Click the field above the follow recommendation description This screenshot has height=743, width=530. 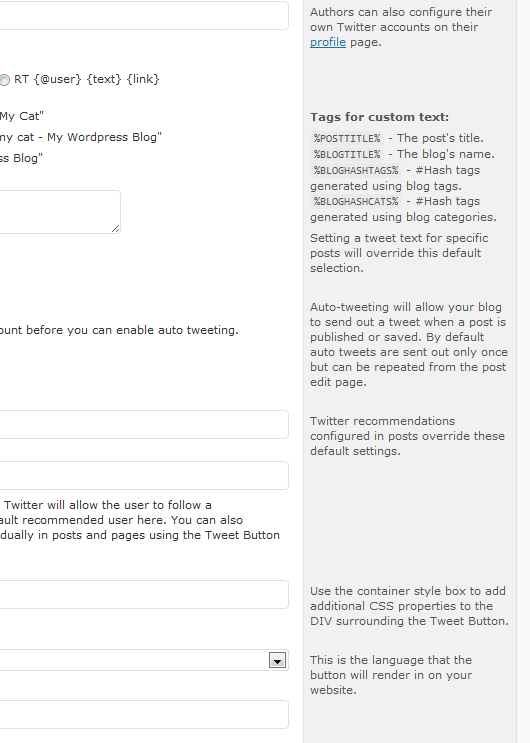pyautogui.click(x=144, y=475)
